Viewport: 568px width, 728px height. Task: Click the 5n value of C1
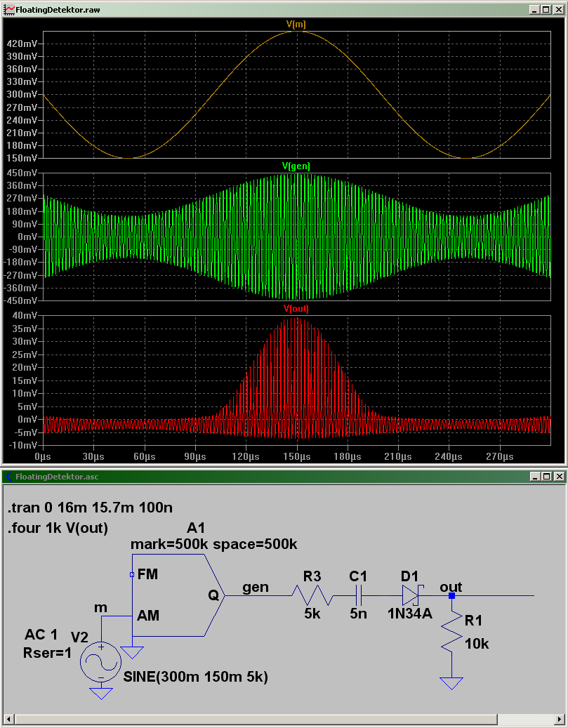(359, 614)
